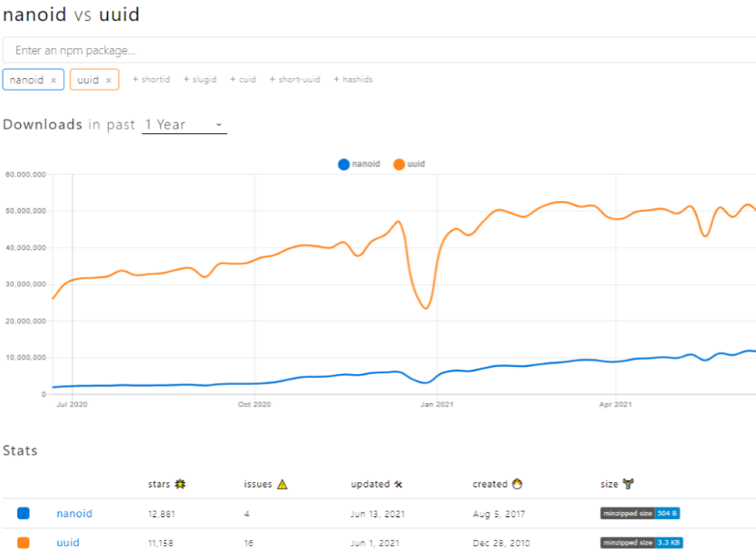The height and width of the screenshot is (549, 756).
Task: Click nanoid created date Aug 5, 2017
Action: click(499, 514)
